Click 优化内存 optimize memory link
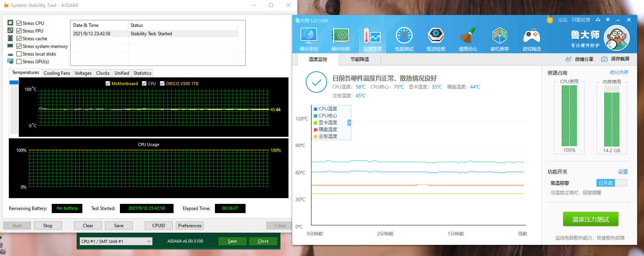The image size is (644, 256). tap(619, 72)
